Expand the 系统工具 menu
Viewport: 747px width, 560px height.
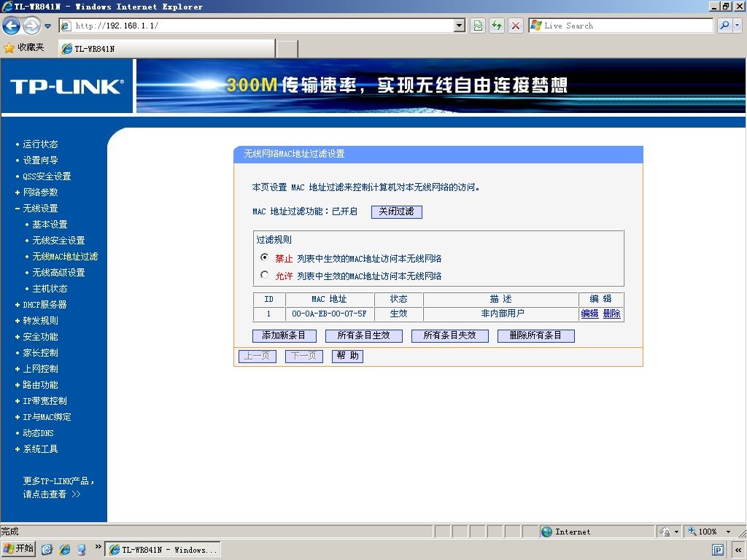point(40,449)
